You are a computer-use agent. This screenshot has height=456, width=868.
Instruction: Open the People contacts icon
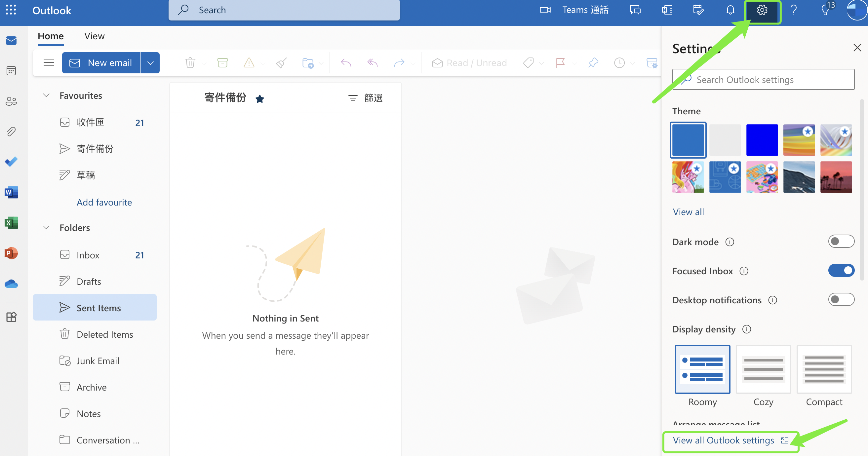(x=11, y=101)
